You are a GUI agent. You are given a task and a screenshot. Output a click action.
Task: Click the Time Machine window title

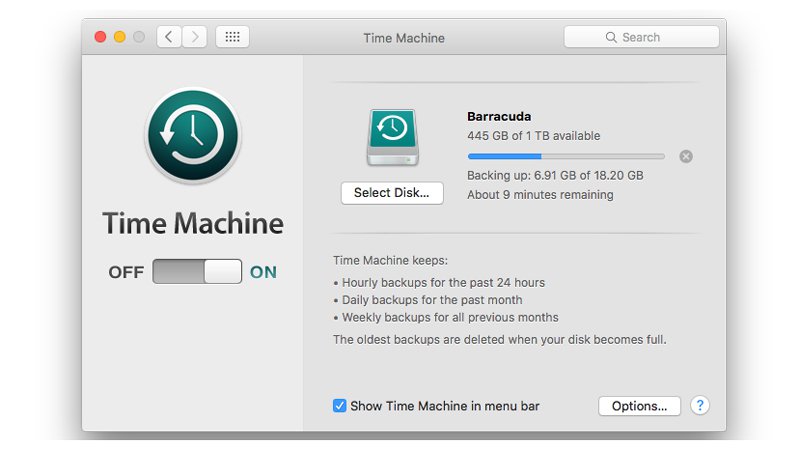pyautogui.click(x=404, y=38)
